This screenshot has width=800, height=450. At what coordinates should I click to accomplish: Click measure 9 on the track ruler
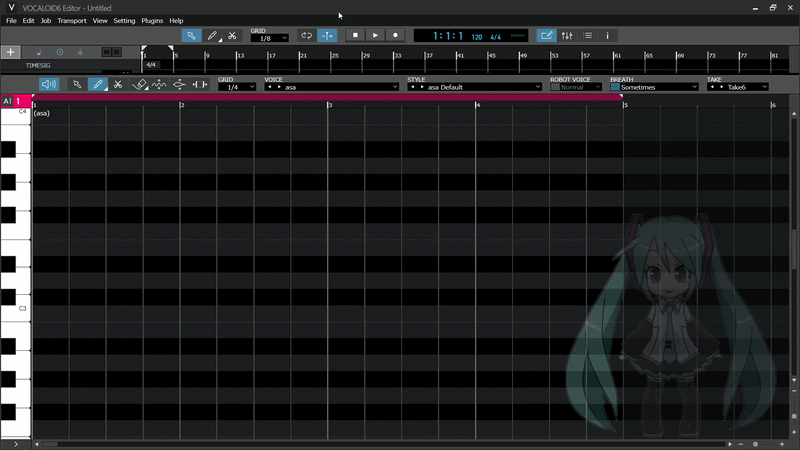pos(207,55)
